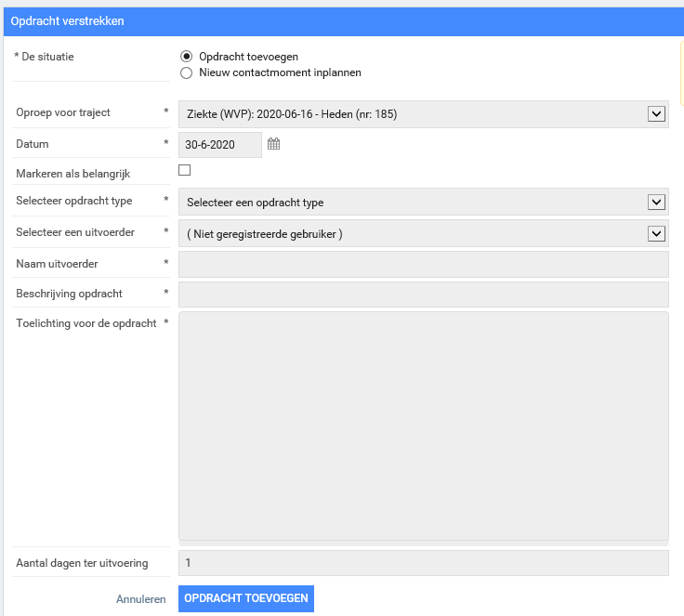Viewport: 684px width, 616px height.
Task: Click the yellow notice panel at right edge
Action: 681,74
